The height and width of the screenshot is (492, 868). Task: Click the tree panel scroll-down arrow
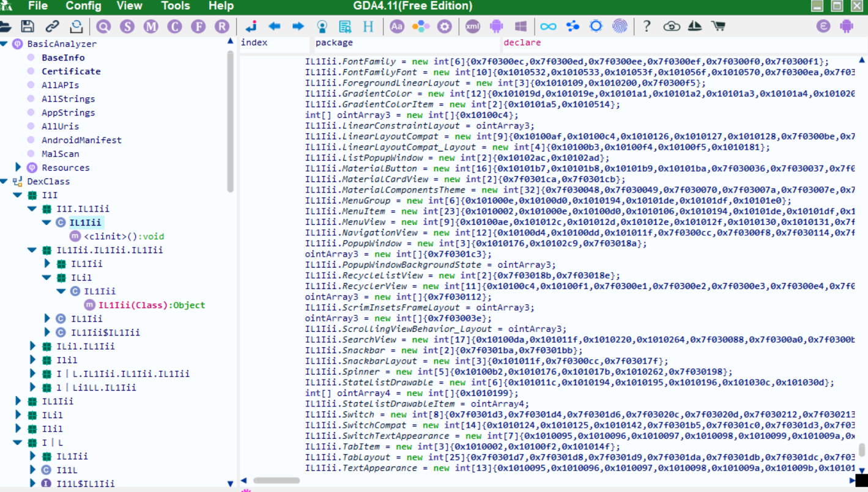click(231, 484)
